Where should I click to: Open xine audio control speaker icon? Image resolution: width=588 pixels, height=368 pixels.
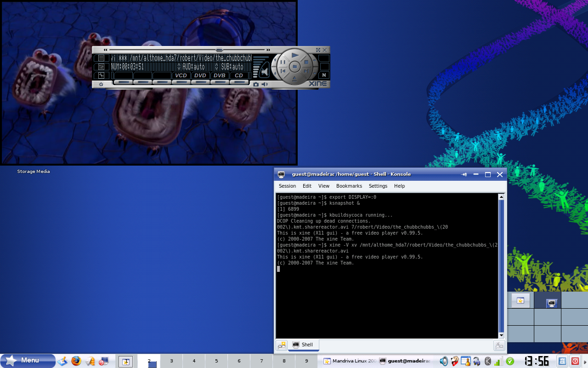tap(265, 84)
